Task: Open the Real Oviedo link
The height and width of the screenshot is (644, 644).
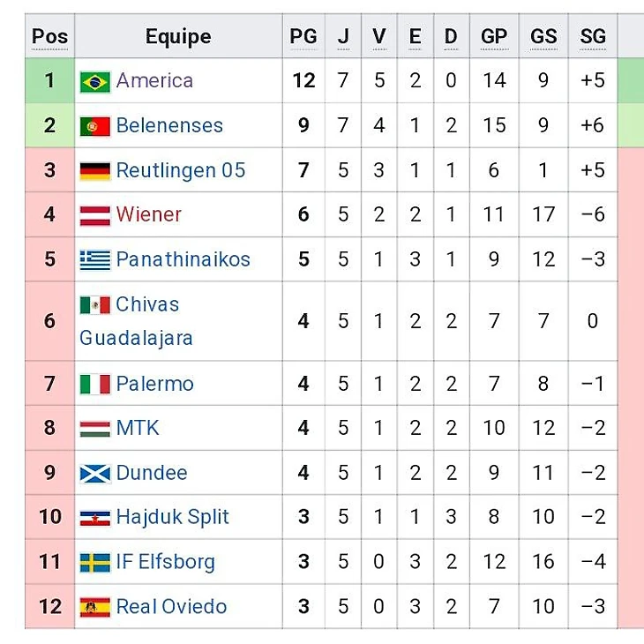Action: (171, 607)
